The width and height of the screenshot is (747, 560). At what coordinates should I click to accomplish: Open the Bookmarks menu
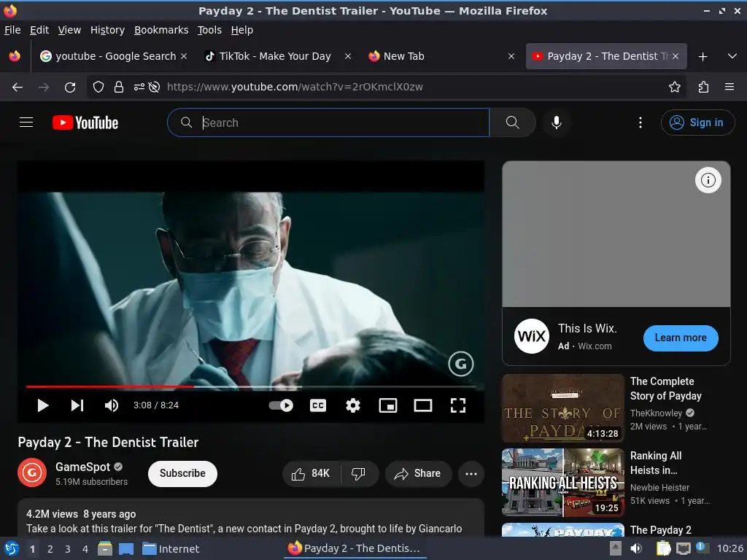[x=161, y=29]
